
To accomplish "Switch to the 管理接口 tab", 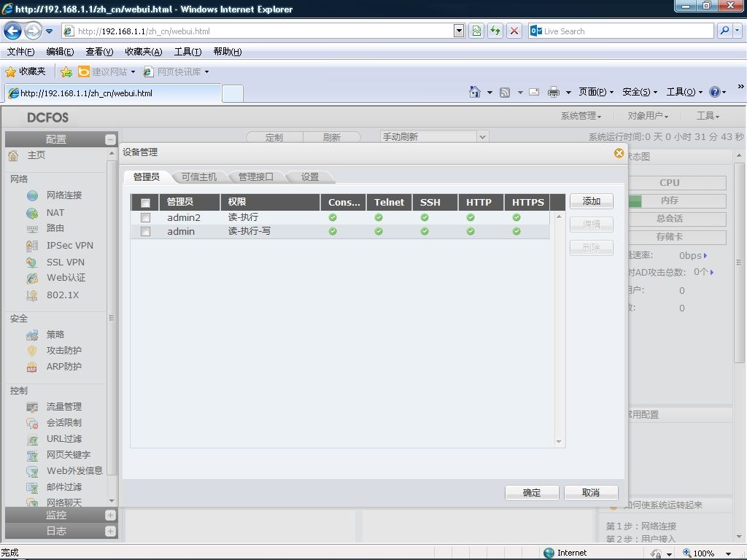I will pyautogui.click(x=256, y=177).
